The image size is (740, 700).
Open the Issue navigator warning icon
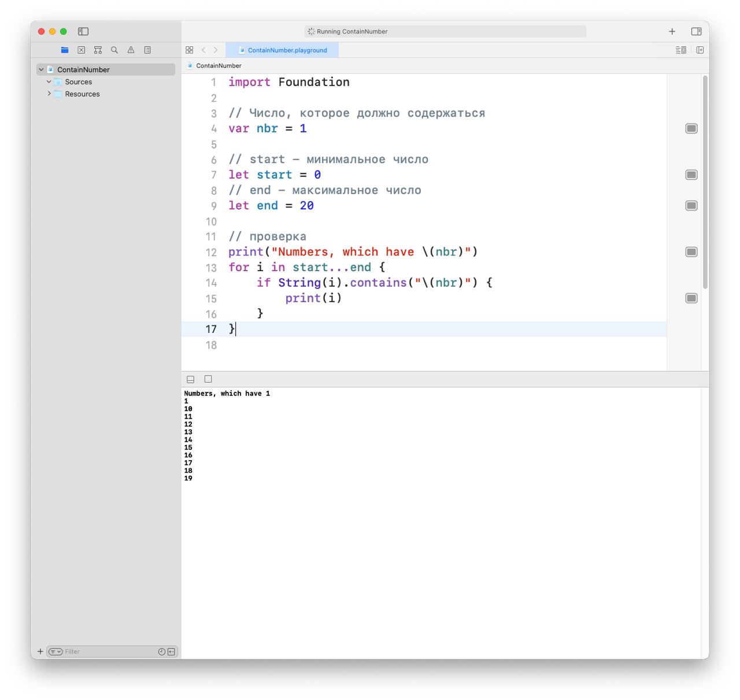point(131,50)
